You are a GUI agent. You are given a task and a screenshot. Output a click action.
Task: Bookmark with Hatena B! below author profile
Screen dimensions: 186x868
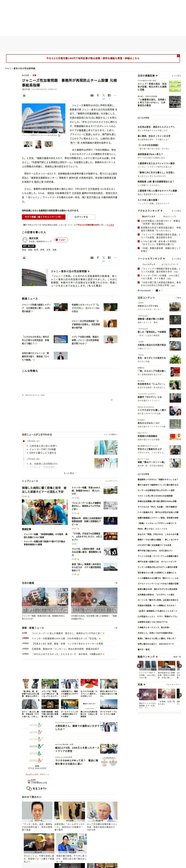point(109,258)
